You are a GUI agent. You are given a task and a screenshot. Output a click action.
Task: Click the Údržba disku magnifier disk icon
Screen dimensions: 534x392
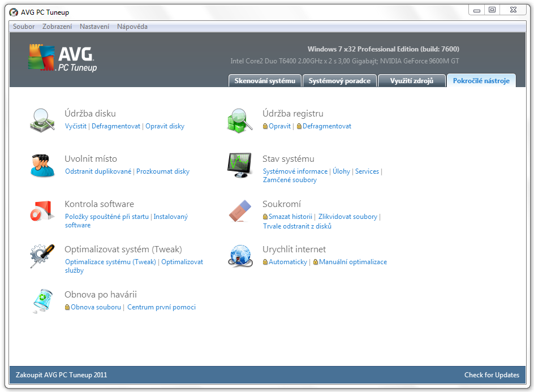tap(42, 120)
